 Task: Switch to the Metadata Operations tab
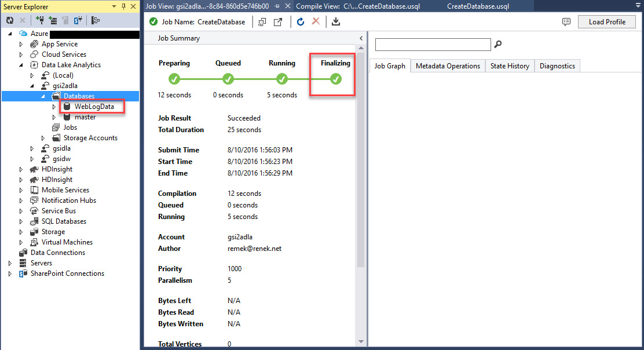448,66
